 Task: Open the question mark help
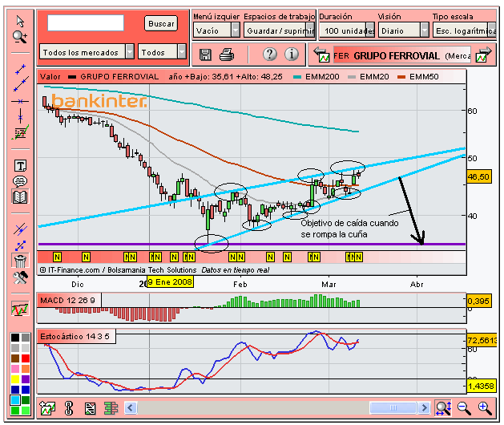coord(270,55)
